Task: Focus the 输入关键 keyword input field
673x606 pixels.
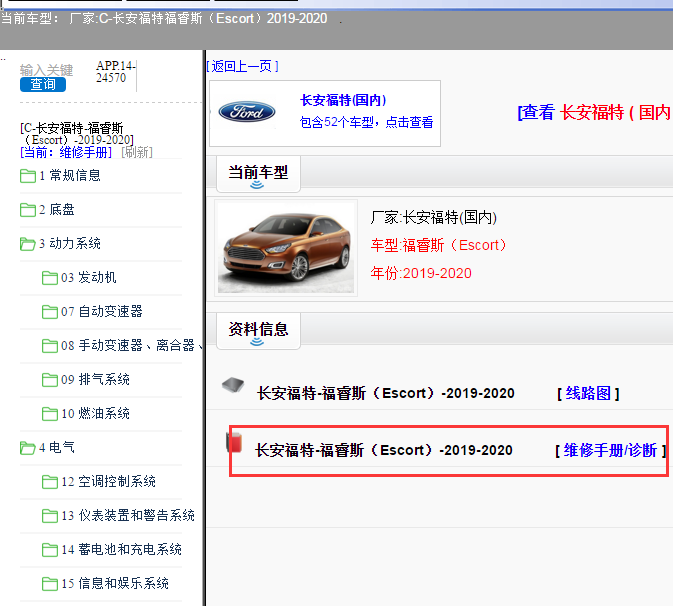Action: [46, 70]
